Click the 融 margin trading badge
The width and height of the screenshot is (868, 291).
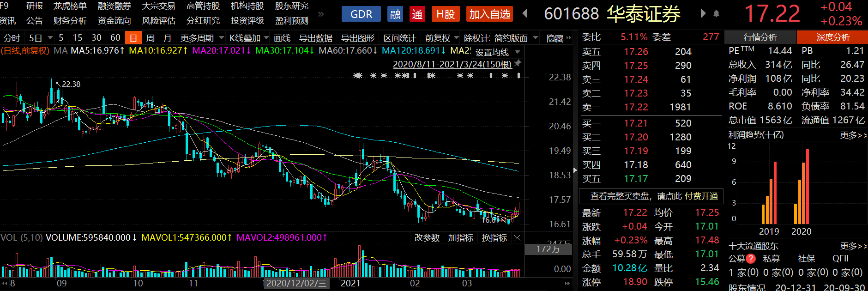[x=395, y=14]
